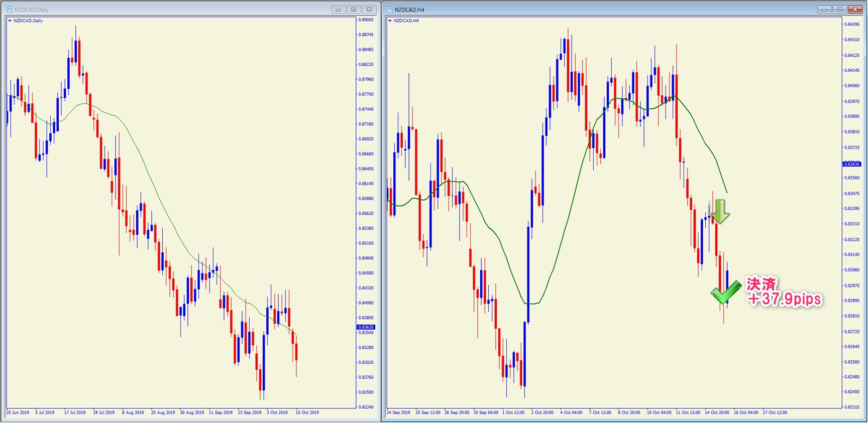The height and width of the screenshot is (423, 868).
Task: Minimize the NZDCAD,H4 chart window
Action: (x=824, y=10)
